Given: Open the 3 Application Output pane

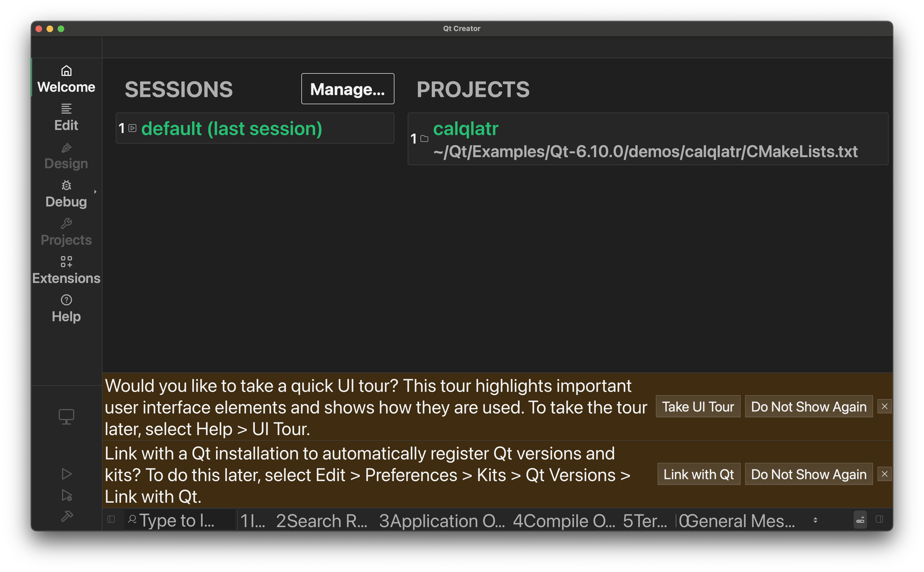Looking at the screenshot, I should coord(442,520).
